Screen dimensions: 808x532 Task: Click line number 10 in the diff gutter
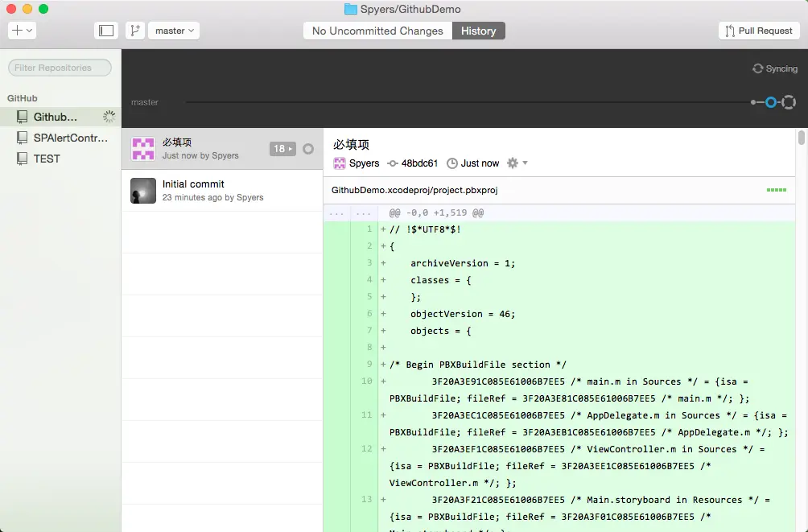(x=366, y=381)
